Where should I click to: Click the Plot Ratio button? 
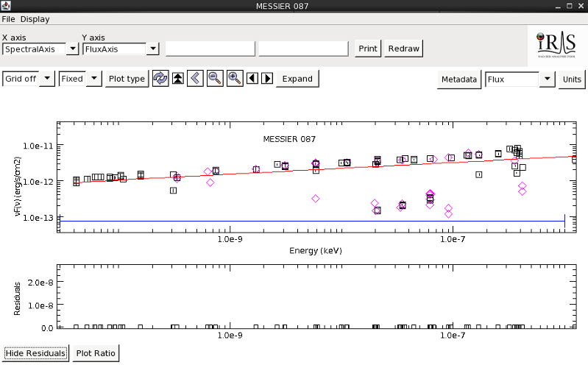click(x=96, y=353)
